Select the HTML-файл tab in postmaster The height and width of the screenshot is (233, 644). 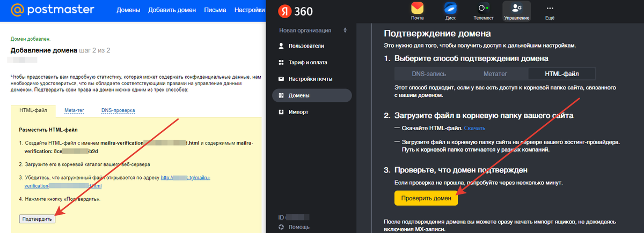33,111
